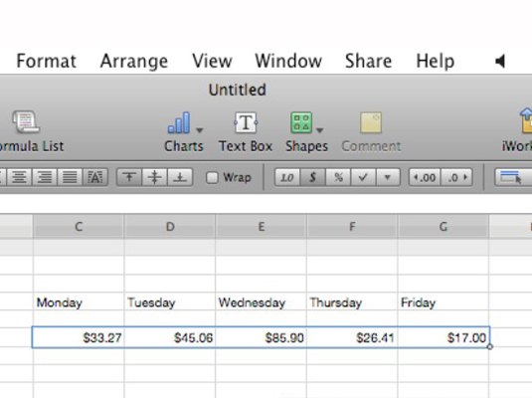Open the Arrange menu
This screenshot has height=398, width=532.
pos(134,61)
